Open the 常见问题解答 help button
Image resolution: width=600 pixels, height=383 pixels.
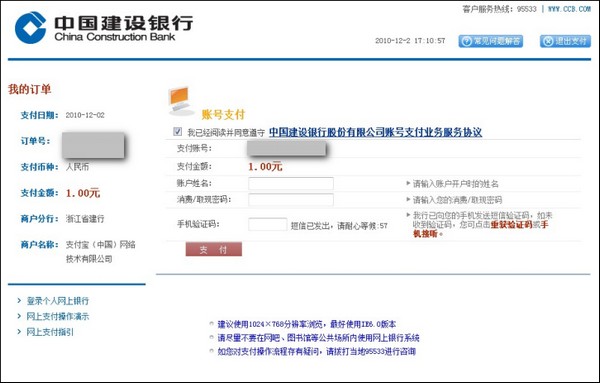491,41
